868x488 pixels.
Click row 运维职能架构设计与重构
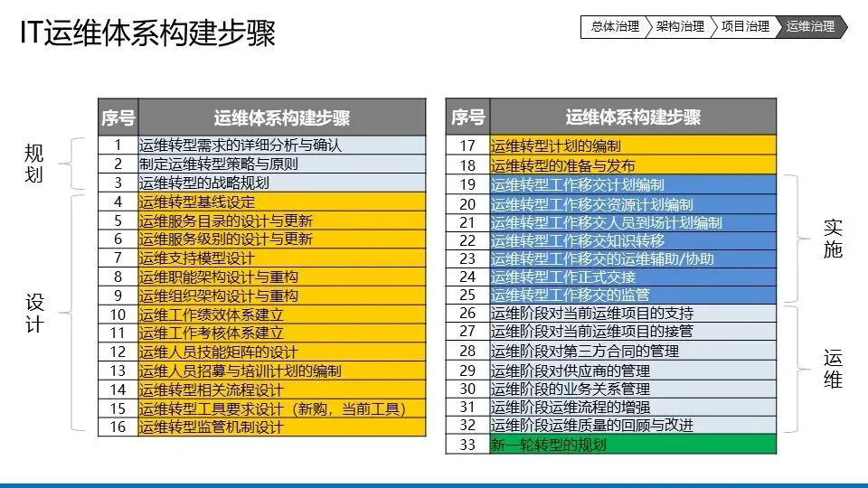click(262, 277)
